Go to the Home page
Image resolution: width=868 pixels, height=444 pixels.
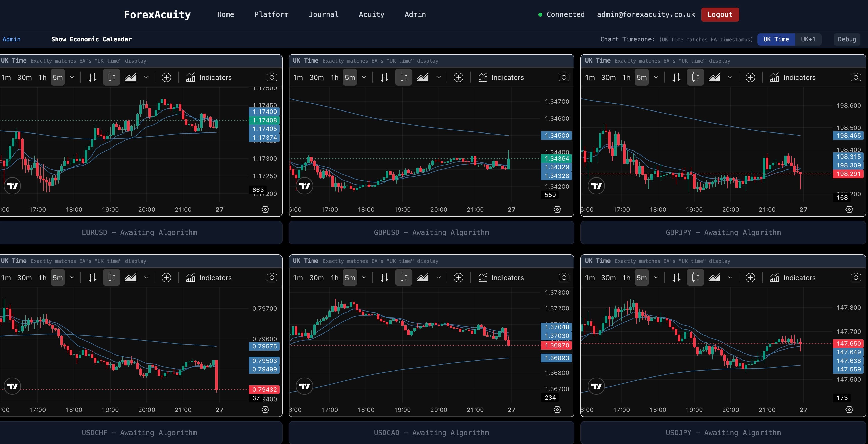point(225,14)
